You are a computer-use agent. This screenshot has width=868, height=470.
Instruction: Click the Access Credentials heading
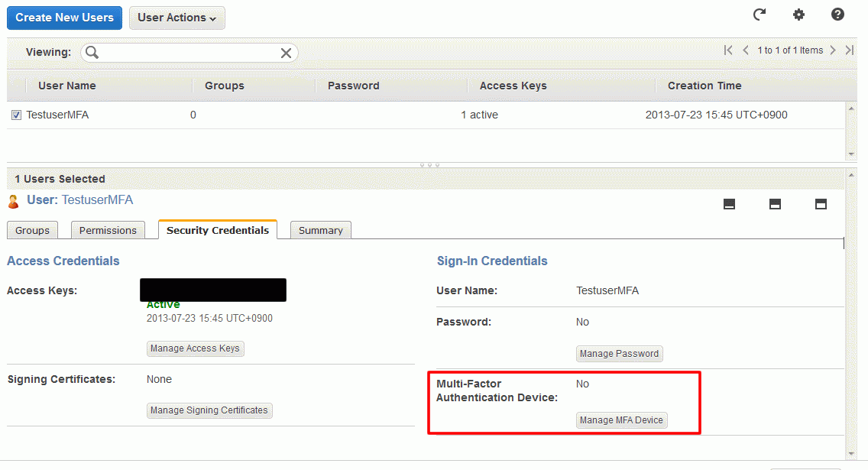[63, 261]
